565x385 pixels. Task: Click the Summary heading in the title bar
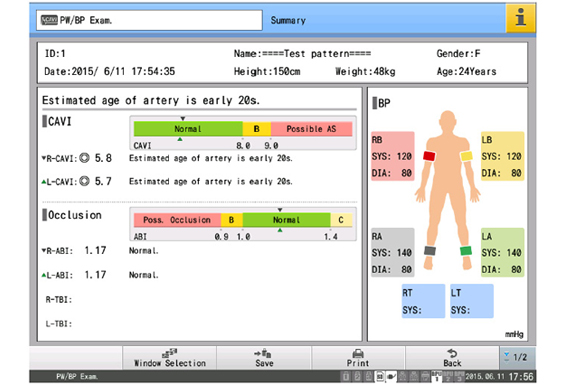(288, 21)
